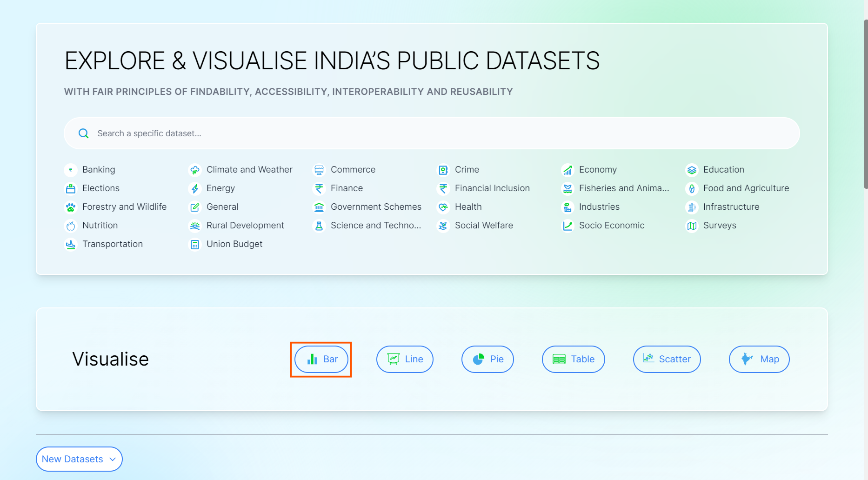Open the Map visualisation
The image size is (868, 480).
(759, 359)
